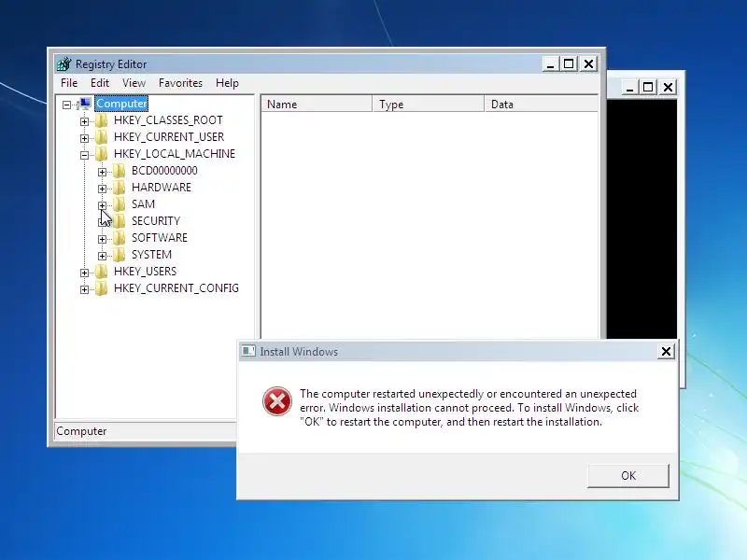Expand HKEY_CLASSES_ROOT branch
The height and width of the screenshot is (560, 747).
click(84, 121)
